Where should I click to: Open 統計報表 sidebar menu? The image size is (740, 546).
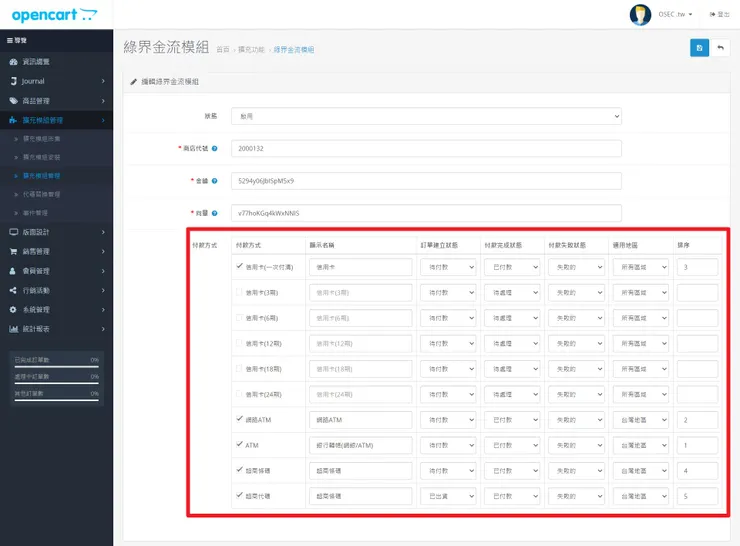pos(57,329)
